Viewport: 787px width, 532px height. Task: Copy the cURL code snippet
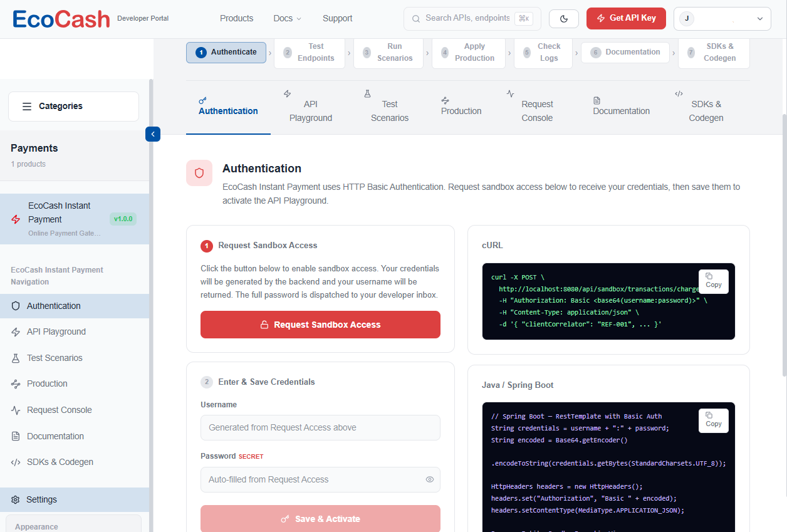(714, 281)
